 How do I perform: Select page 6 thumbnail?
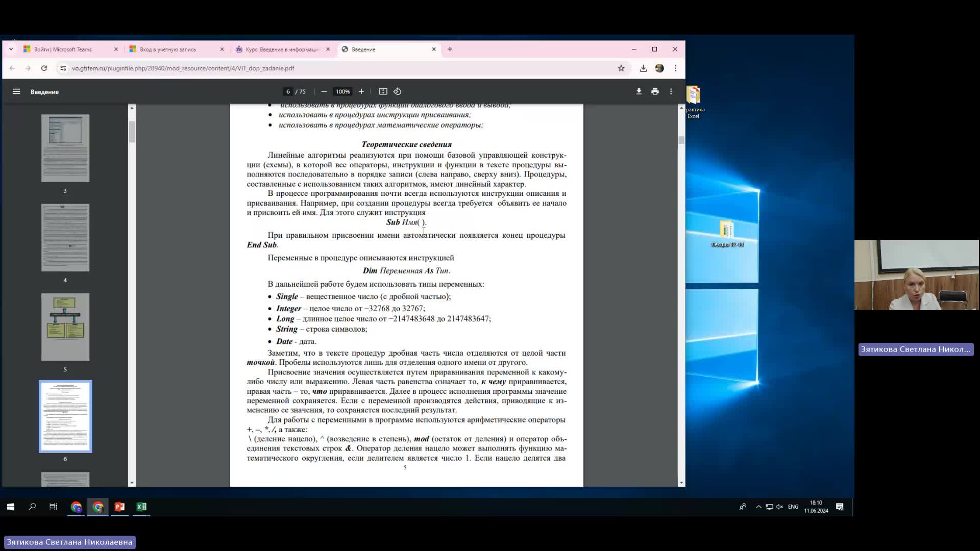pyautogui.click(x=65, y=416)
